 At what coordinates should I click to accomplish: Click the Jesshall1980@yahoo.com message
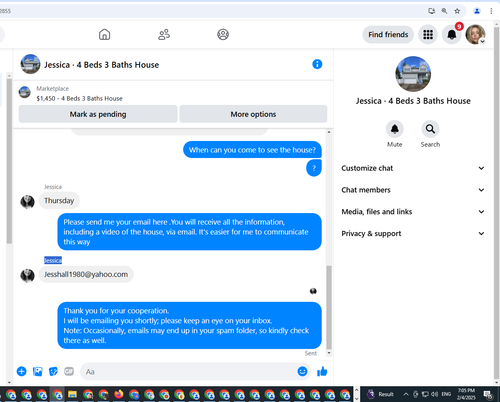(x=86, y=274)
